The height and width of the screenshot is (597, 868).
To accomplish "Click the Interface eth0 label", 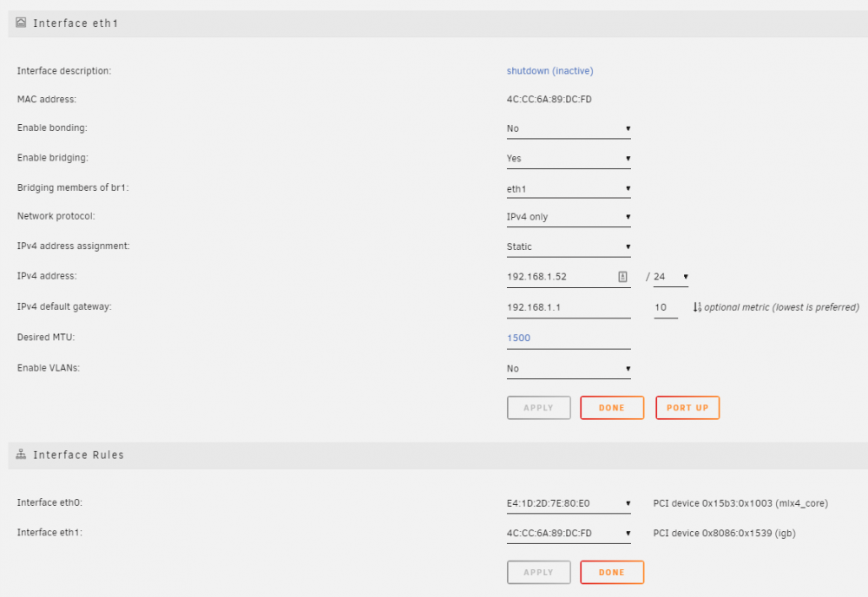I will click(x=49, y=502).
